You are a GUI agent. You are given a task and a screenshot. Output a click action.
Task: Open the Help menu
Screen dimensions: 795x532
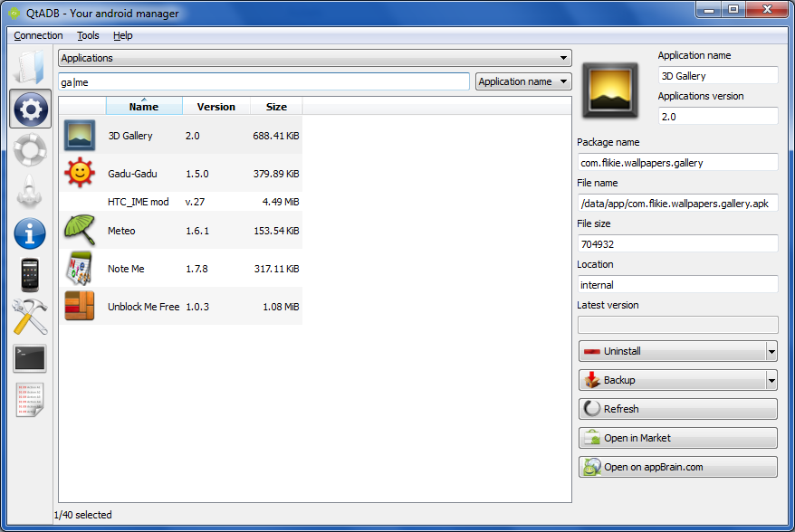(123, 35)
